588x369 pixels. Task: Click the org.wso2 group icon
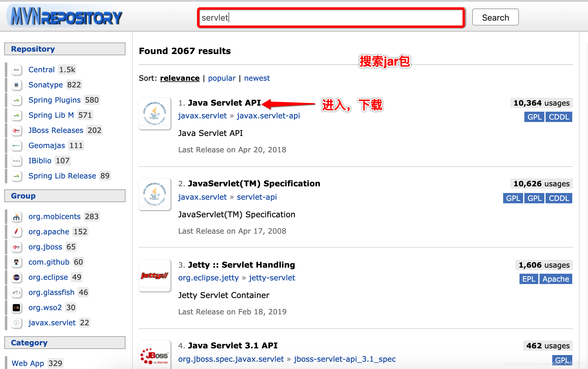(x=17, y=308)
